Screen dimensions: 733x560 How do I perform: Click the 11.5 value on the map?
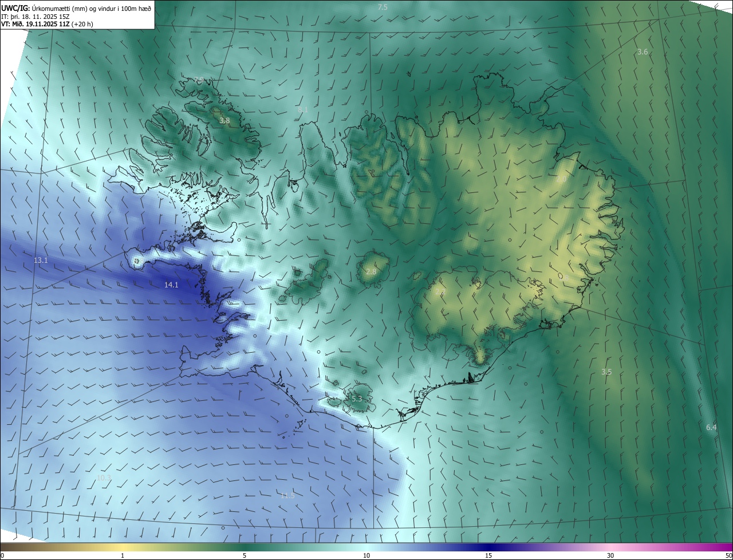287,495
